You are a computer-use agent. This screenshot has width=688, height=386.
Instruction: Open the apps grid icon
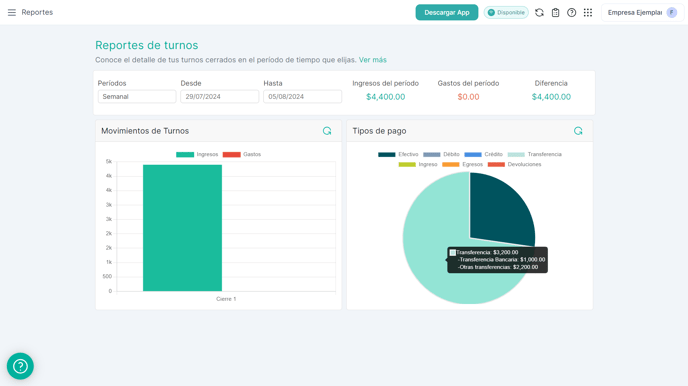588,12
